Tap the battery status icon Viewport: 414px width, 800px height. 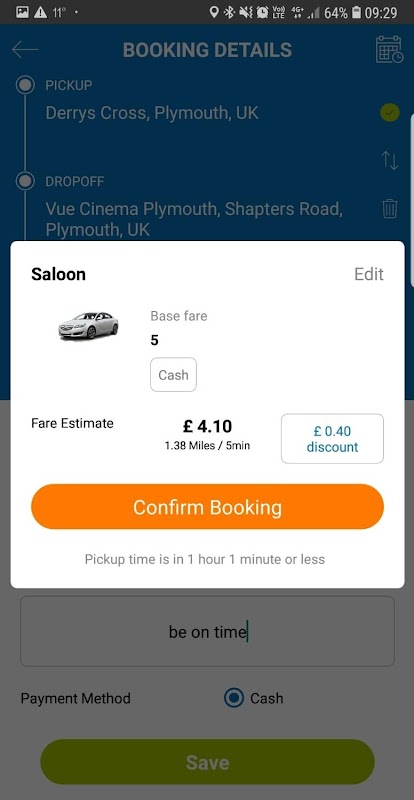[x=357, y=12]
